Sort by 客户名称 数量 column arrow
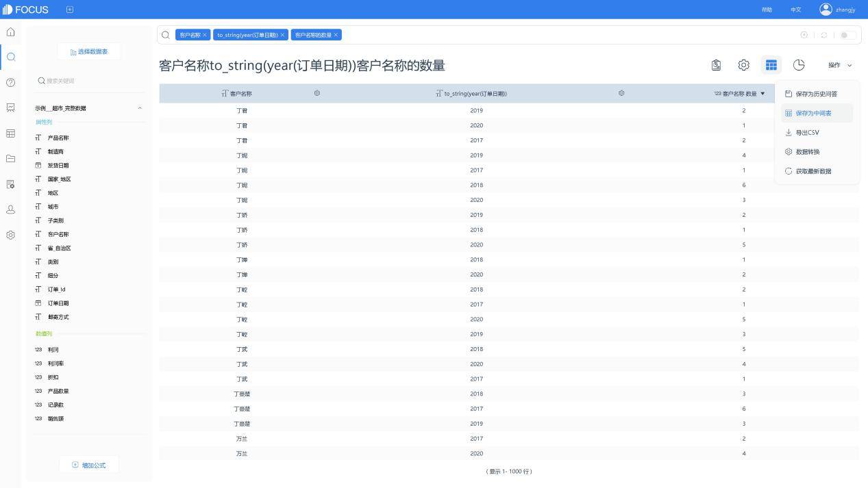 [762, 94]
